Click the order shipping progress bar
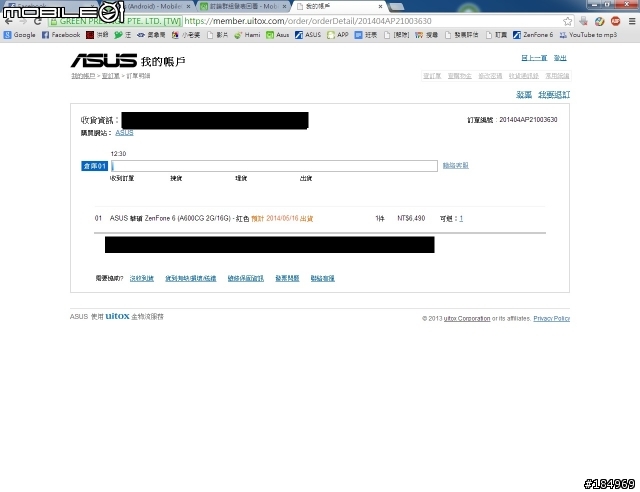Image resolution: width=640 pixels, height=492 pixels. click(x=274, y=166)
